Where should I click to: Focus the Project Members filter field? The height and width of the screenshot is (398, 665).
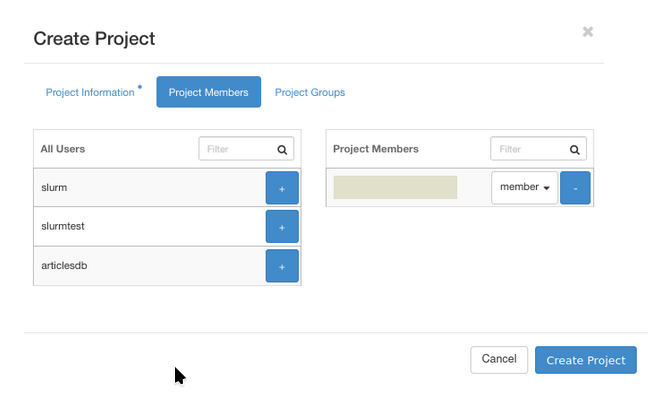(538, 149)
